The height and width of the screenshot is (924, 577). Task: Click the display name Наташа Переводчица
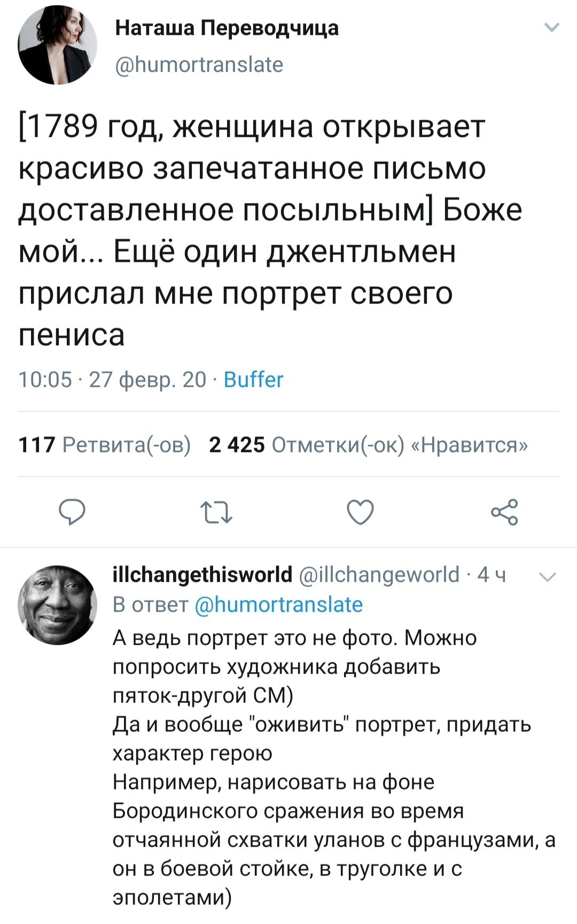click(227, 28)
